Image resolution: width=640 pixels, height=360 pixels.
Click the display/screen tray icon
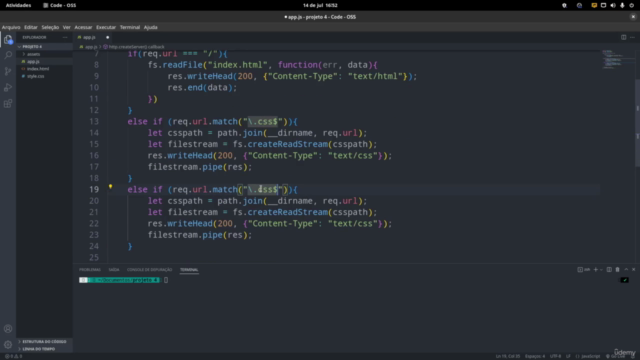603,5
